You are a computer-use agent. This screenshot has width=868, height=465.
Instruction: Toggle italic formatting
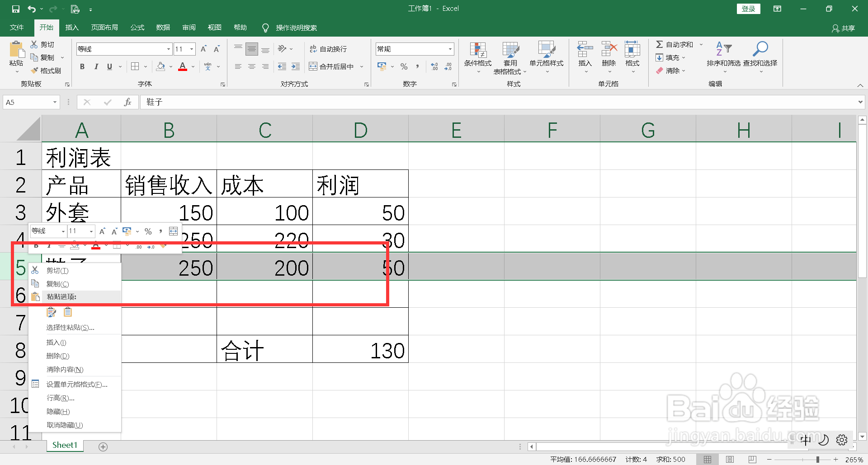pyautogui.click(x=96, y=66)
